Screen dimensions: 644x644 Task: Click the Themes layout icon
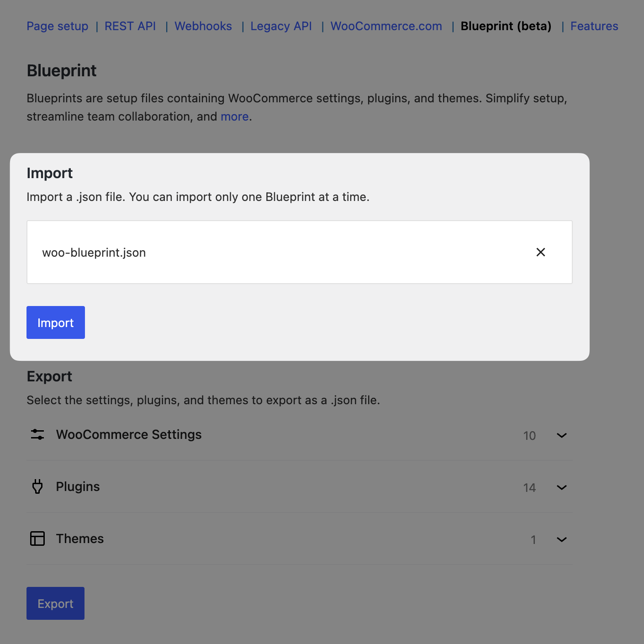point(37,538)
